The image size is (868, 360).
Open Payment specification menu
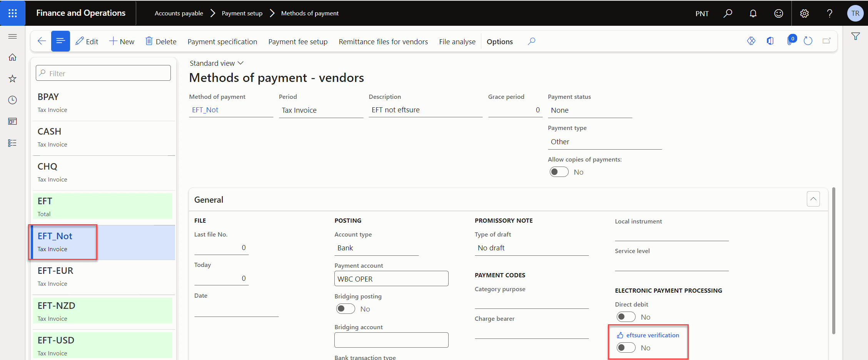(x=222, y=42)
